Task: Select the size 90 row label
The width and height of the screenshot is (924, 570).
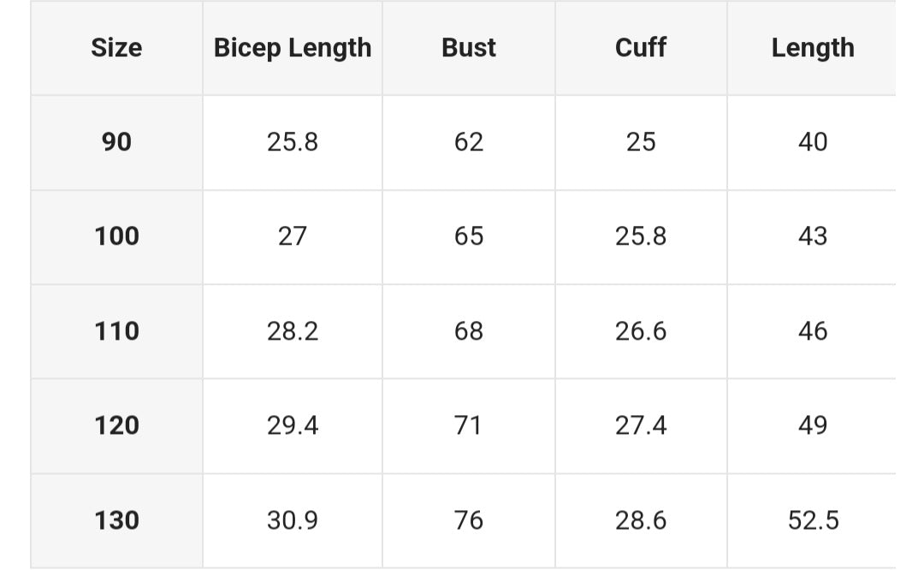Action: tap(116, 142)
